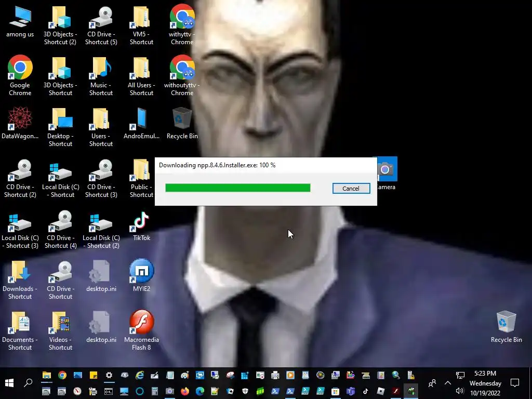Select the withyttv Chrome profile shortcut

pos(182,24)
